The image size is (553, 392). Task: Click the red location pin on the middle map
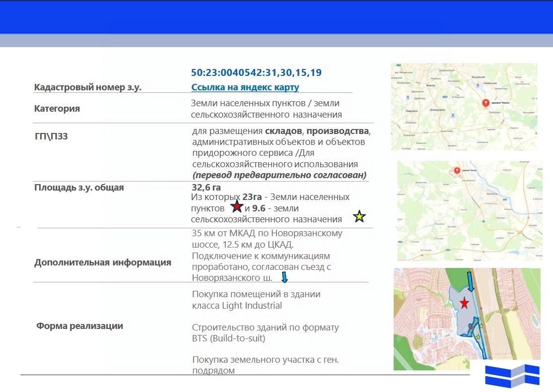[x=457, y=171]
